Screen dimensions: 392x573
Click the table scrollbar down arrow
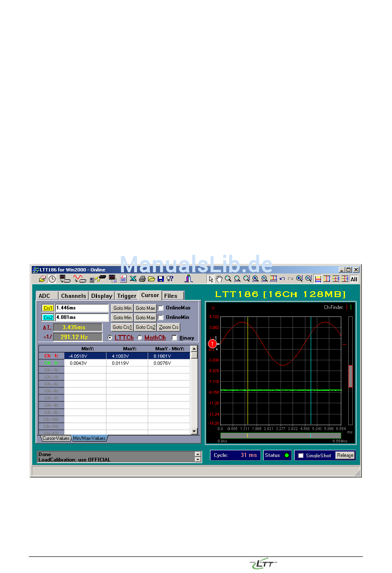(194, 431)
